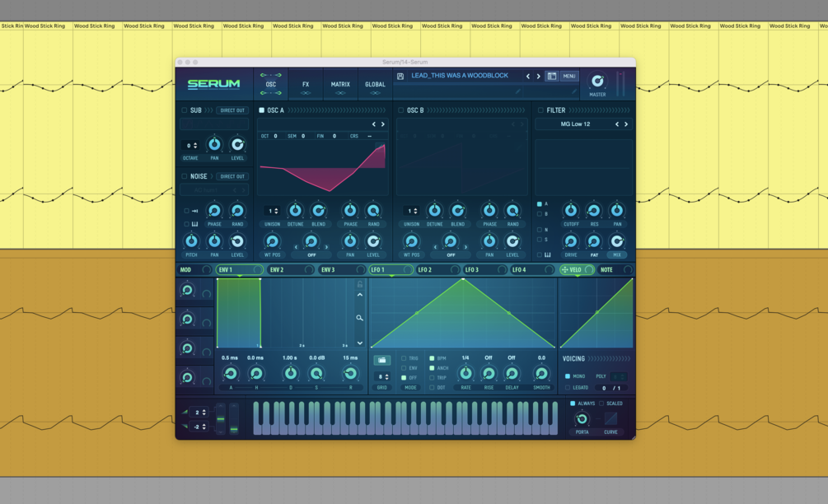
Task: Click the LFO RATE knob
Action: tap(465, 374)
